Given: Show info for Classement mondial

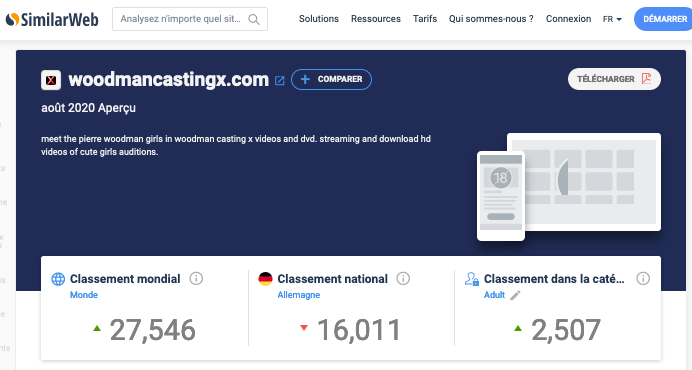Looking at the screenshot, I should [x=196, y=279].
